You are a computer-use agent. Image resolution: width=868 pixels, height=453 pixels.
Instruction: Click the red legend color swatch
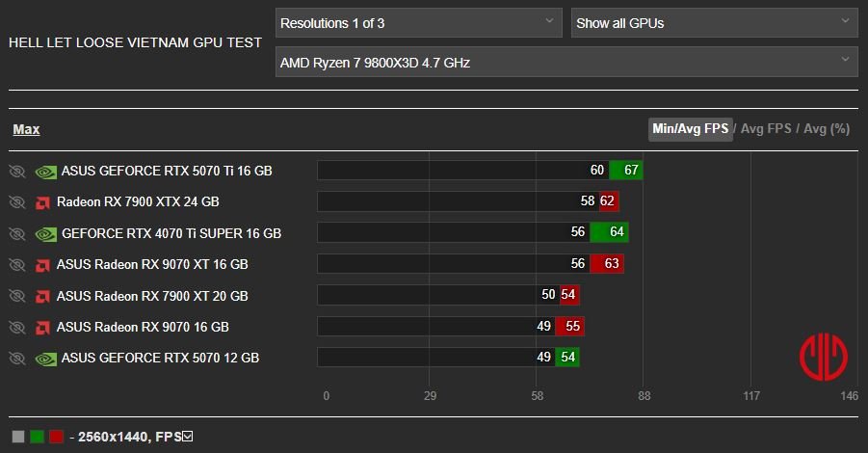(x=56, y=437)
